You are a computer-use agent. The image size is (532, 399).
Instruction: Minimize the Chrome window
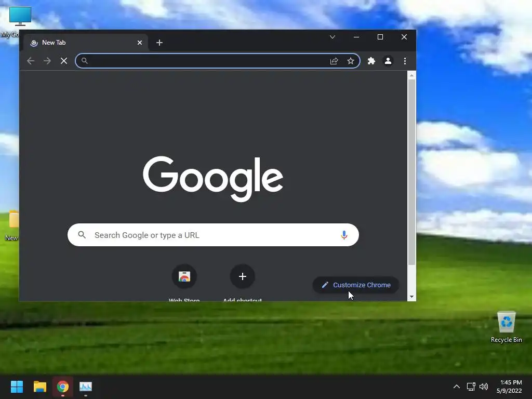point(356,37)
